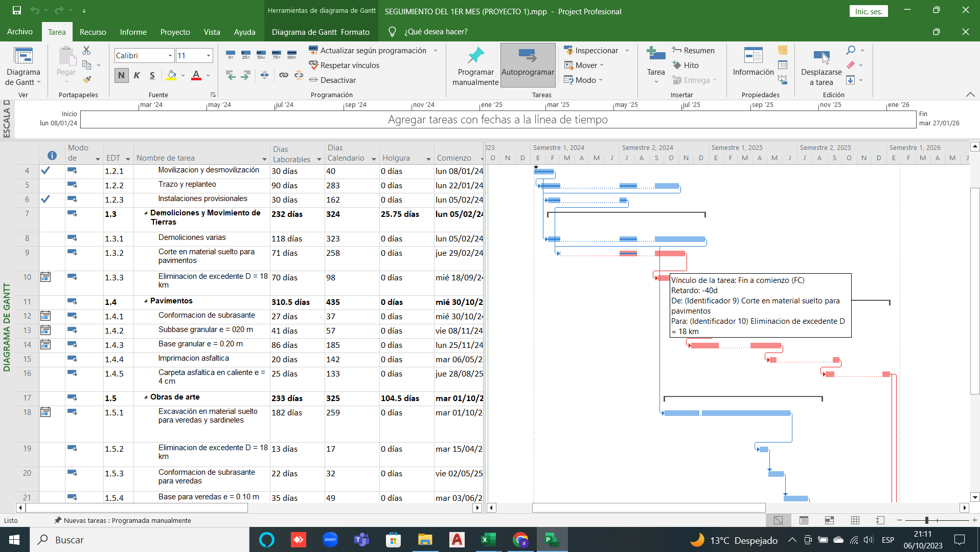980x552 pixels.
Task: Click the Hito insert button
Action: click(x=685, y=65)
